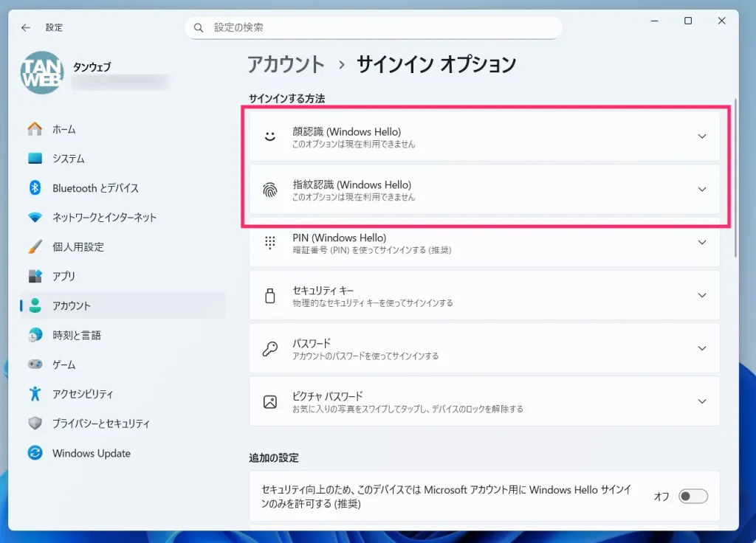Minimize the Settings window
Image resolution: width=756 pixels, height=543 pixels.
[654, 21]
